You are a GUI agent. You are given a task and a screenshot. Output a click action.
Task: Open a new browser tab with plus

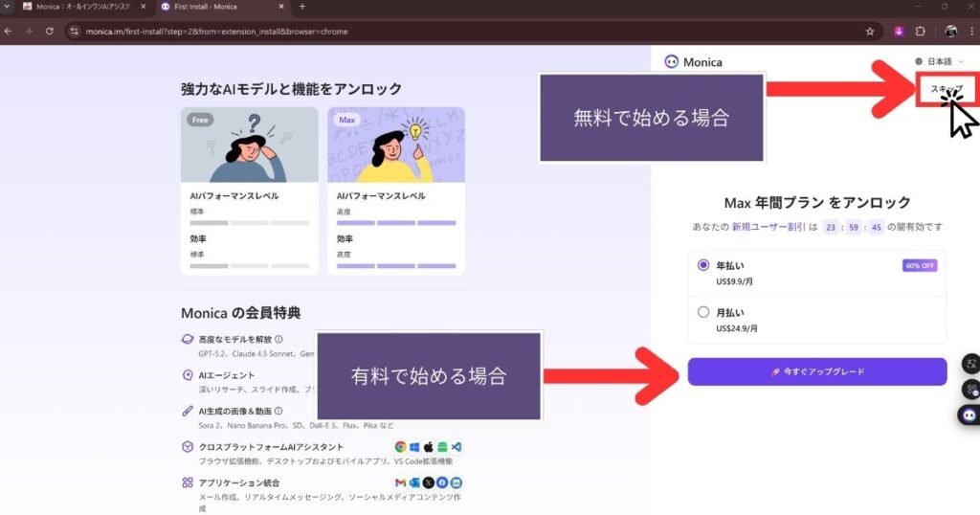(x=302, y=7)
